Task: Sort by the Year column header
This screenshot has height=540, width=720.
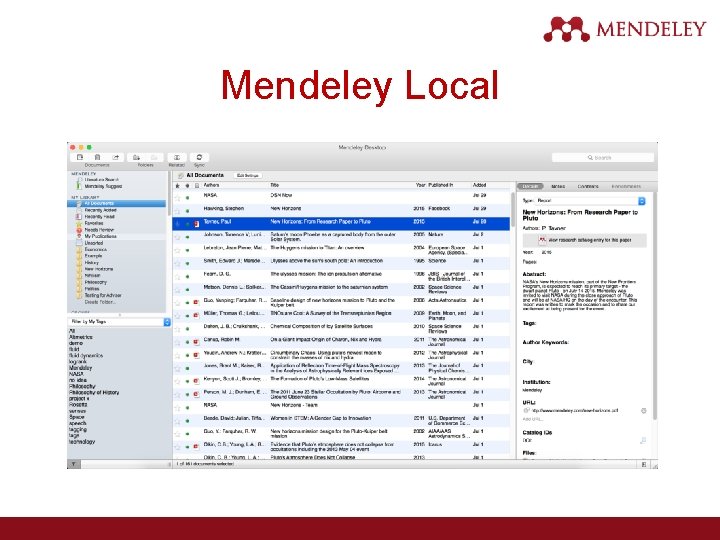Action: (420, 185)
